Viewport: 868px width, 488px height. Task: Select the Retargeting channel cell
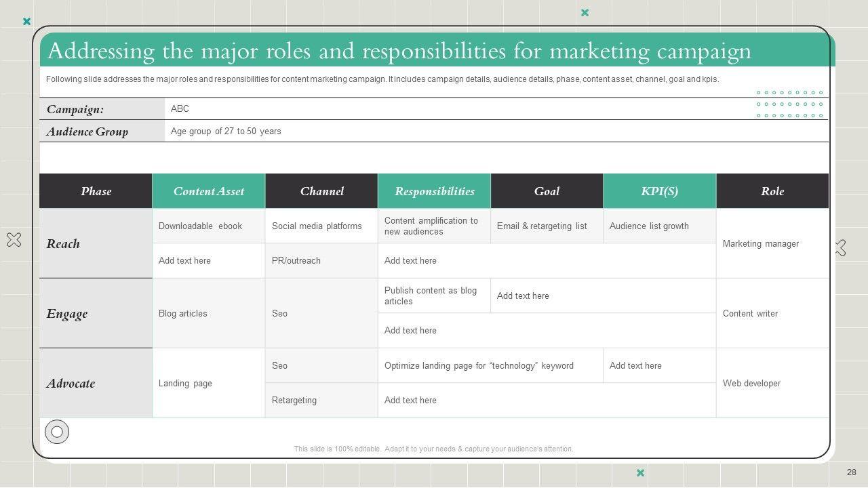(321, 400)
